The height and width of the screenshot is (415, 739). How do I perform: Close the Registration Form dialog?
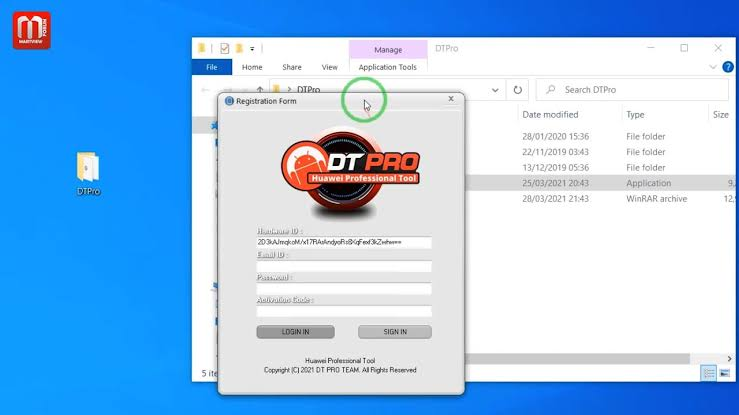[x=451, y=98]
